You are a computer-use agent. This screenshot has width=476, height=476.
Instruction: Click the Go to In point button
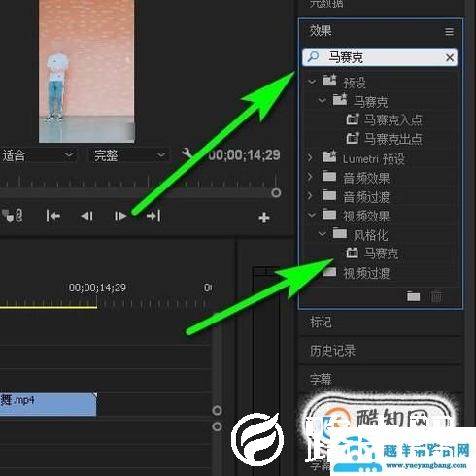point(52,216)
